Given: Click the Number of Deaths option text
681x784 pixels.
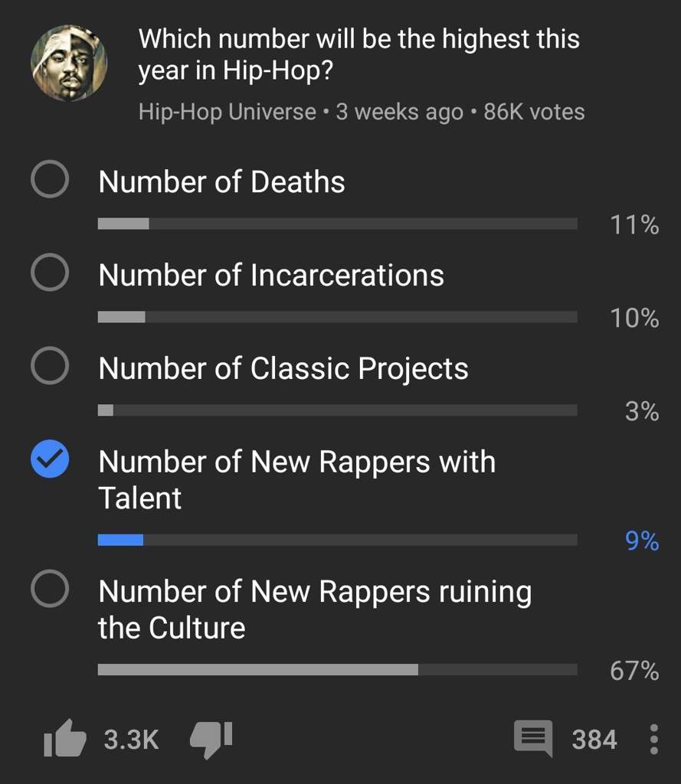Looking at the screenshot, I should 221,181.
